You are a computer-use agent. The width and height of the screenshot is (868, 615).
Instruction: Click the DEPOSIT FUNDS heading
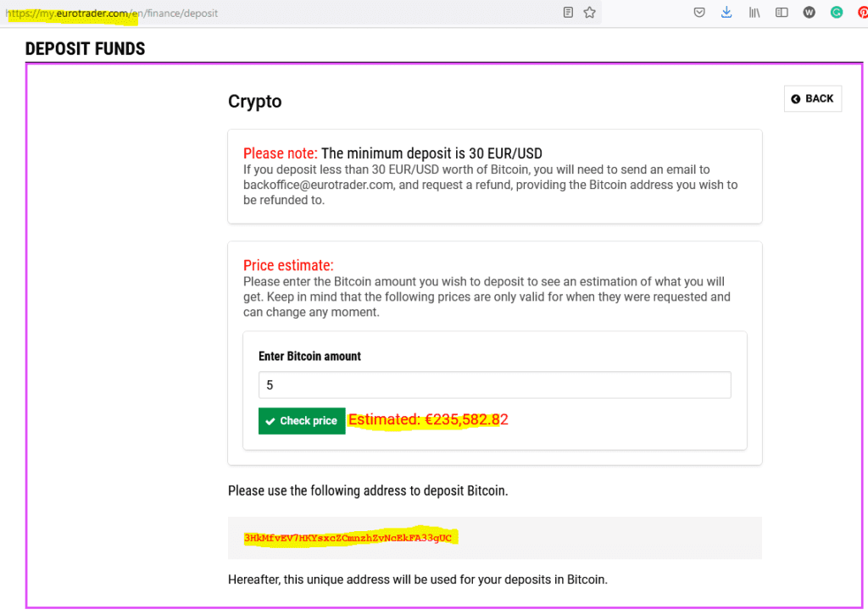coord(86,48)
